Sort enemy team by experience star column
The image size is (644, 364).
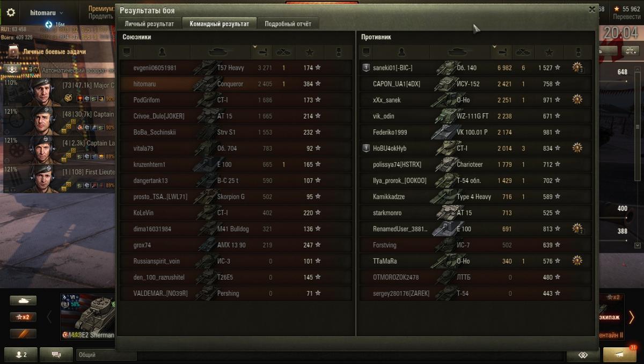(549, 52)
